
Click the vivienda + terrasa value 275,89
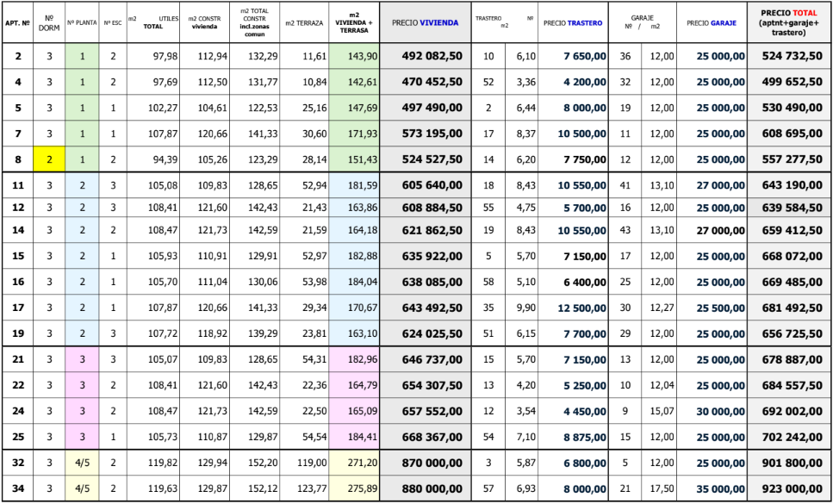tap(354, 488)
